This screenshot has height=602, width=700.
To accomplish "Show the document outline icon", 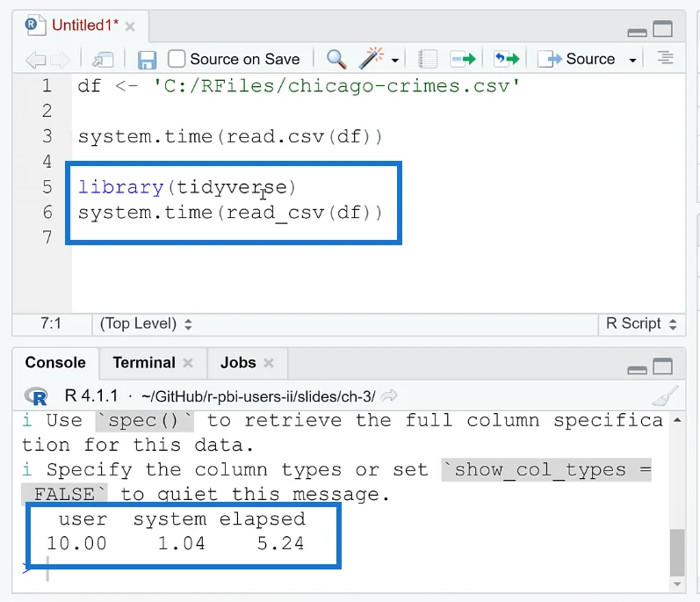I will tap(665, 58).
